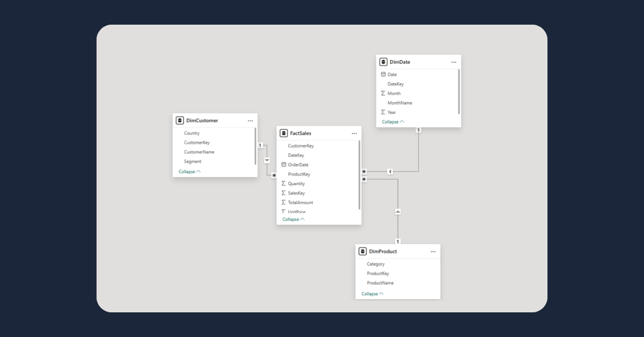Click the FactSales table icon
Viewport: 644px width, 337px height.
(284, 133)
